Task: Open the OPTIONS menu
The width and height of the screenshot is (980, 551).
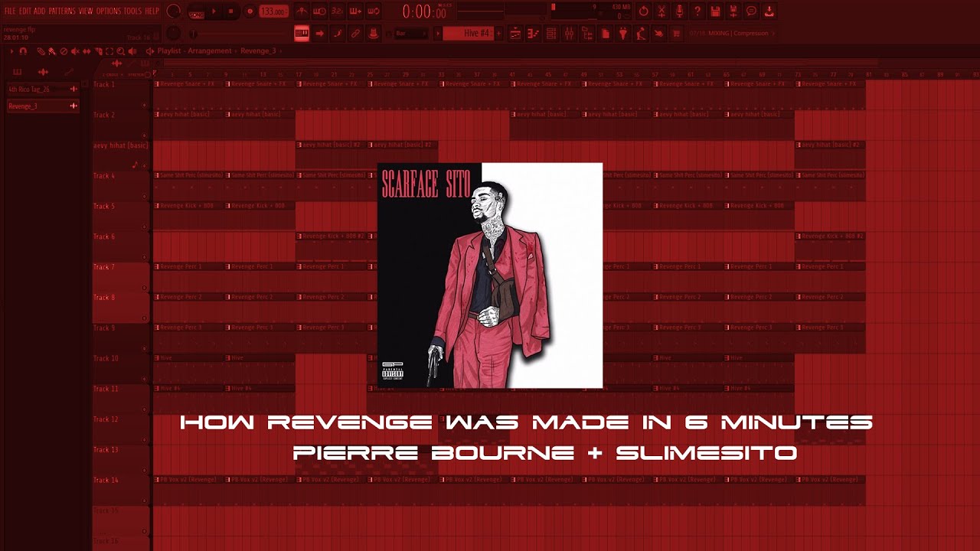Action: tap(108, 11)
